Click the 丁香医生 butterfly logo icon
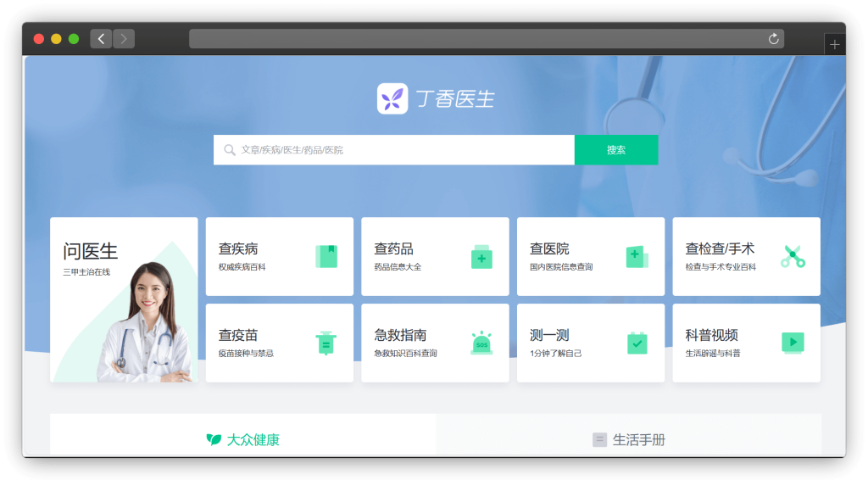Viewport: 868px width, 480px height. pyautogui.click(x=392, y=98)
